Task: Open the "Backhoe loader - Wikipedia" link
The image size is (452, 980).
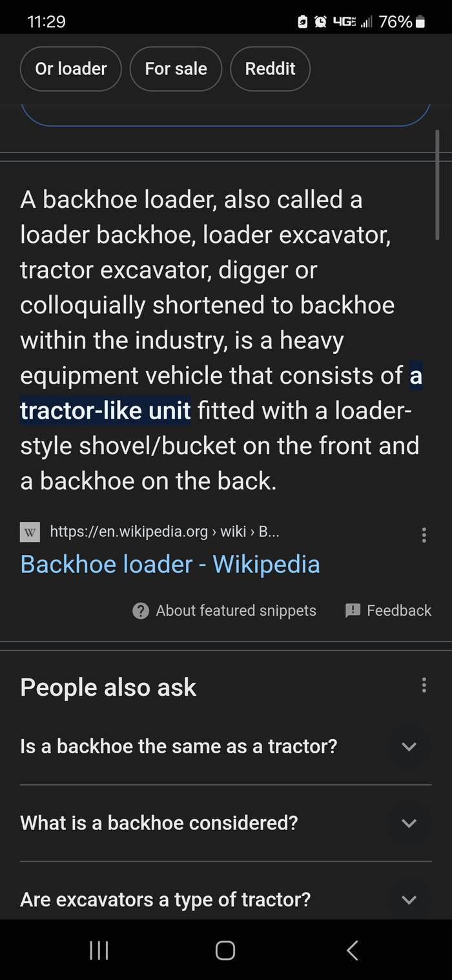Action: point(170,564)
